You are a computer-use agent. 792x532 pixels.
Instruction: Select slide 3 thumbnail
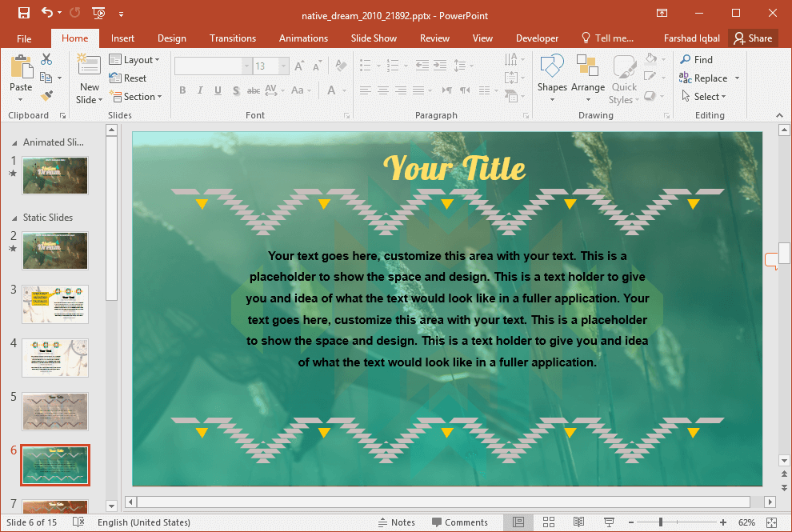click(x=55, y=304)
